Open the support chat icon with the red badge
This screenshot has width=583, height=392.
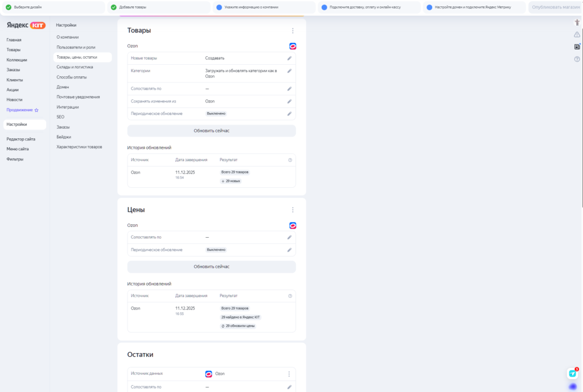573,373
